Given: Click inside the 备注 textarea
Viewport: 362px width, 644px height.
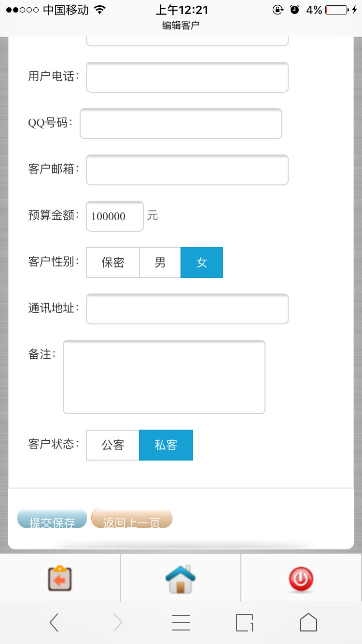Looking at the screenshot, I should [164, 377].
